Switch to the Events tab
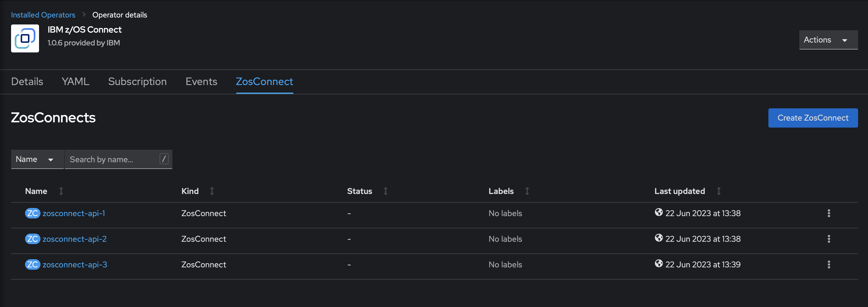Viewport: 868px width, 307px height. pyautogui.click(x=201, y=82)
